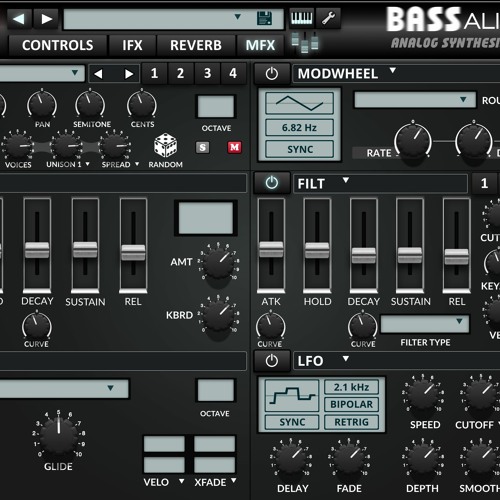Click the LFO FADE knob
The height and width of the screenshot is (500, 500).
pyautogui.click(x=349, y=459)
